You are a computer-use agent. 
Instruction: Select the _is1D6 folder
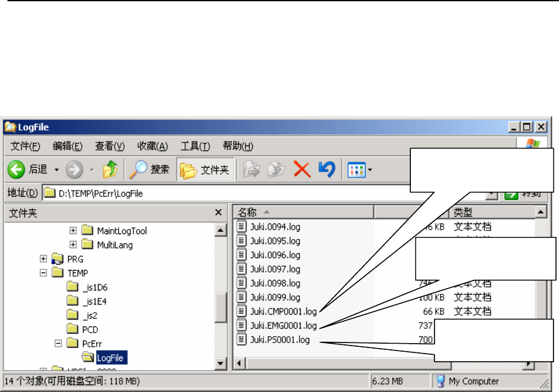[95, 287]
